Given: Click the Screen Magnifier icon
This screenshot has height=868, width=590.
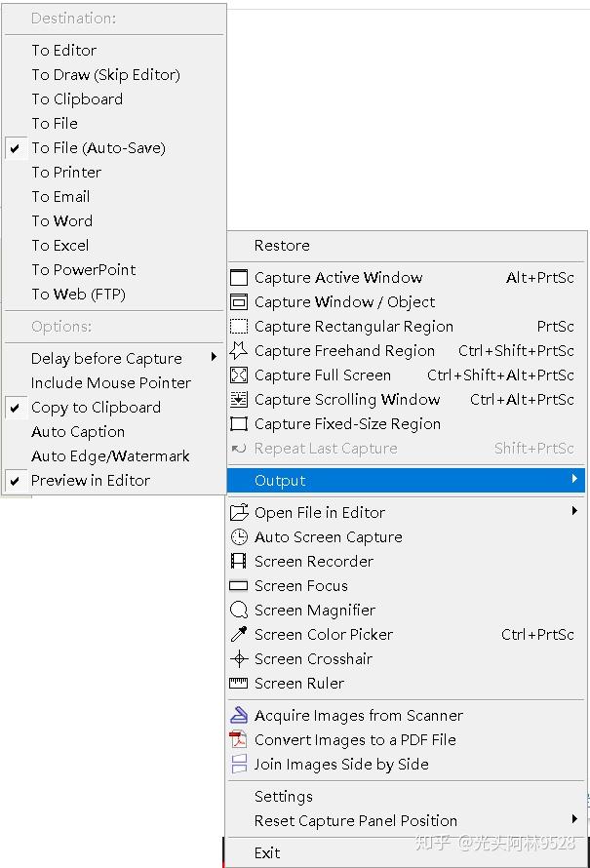Looking at the screenshot, I should point(239,611).
